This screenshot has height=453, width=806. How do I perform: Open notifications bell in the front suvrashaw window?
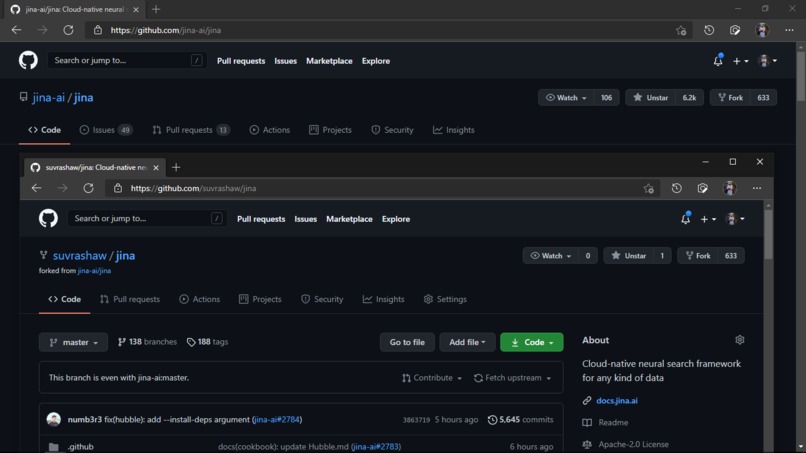pos(686,219)
